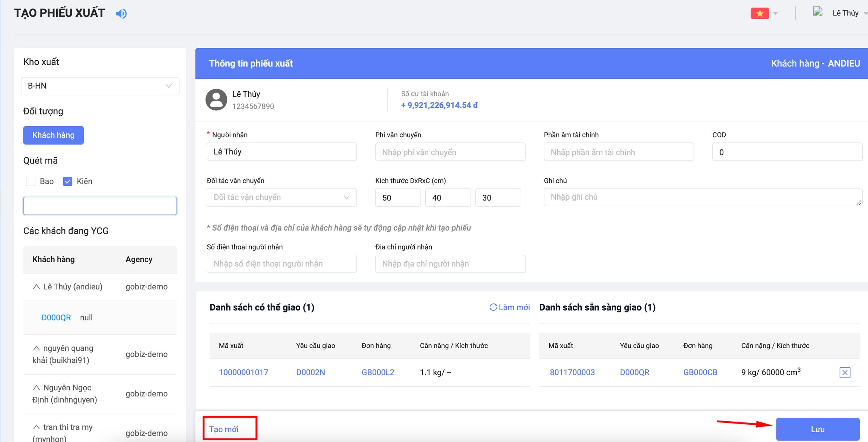Click the gray user avatar icon
868x442 pixels.
pyautogui.click(x=216, y=100)
